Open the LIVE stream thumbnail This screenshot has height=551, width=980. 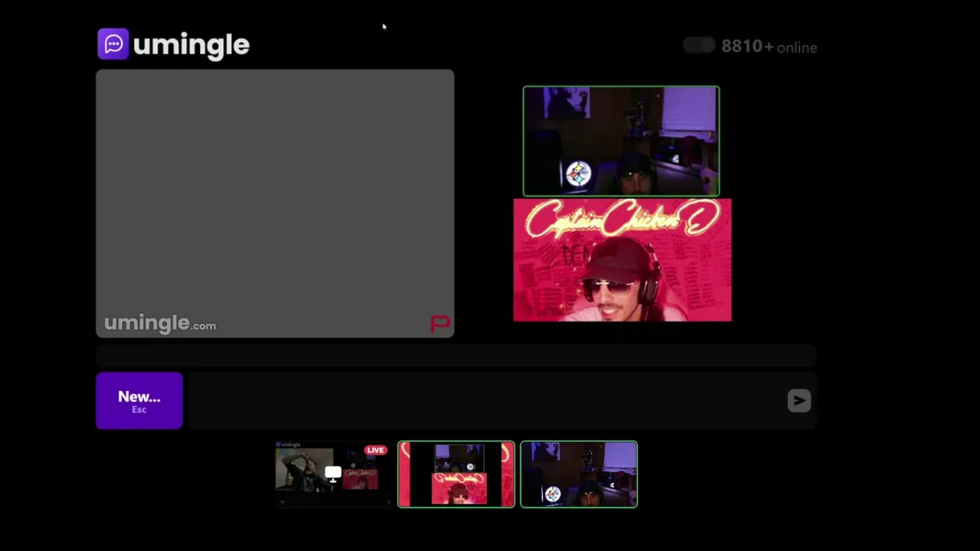332,474
